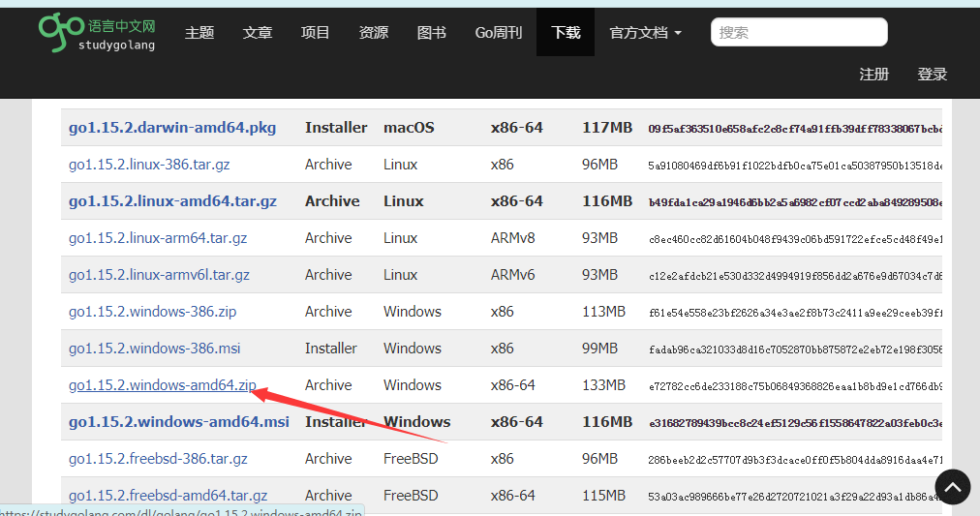Click checksum starting with e72782cc6de
Viewport: 980px width, 516px height.
click(795, 386)
